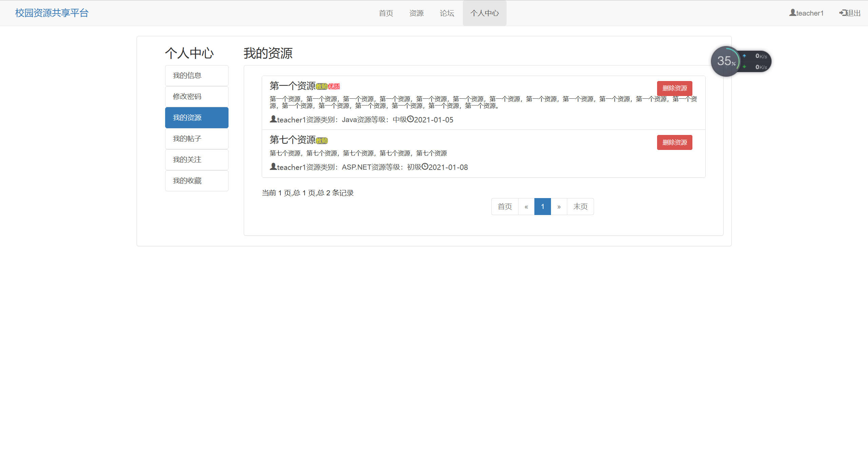Switch to the 资源 section
Screen dimensions: 868x466
[416, 13]
